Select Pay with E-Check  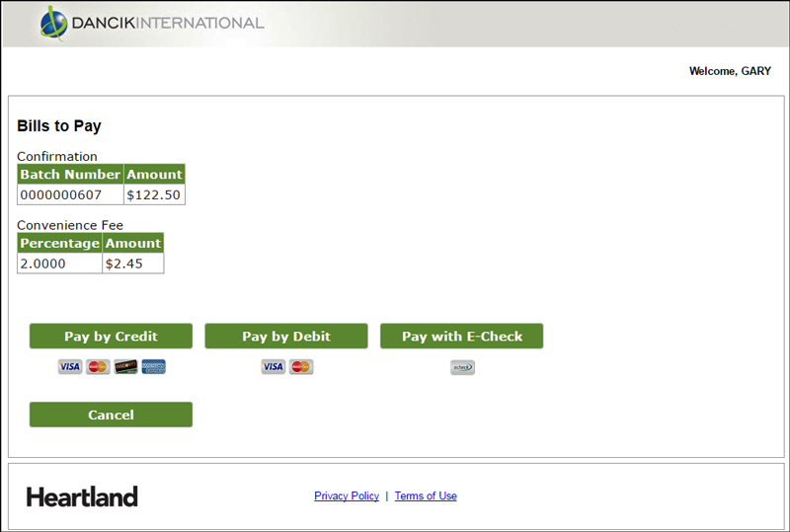point(461,336)
